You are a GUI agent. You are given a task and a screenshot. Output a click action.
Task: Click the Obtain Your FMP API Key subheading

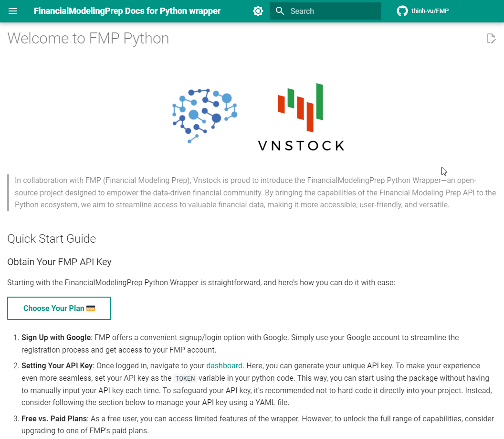pyautogui.click(x=59, y=262)
